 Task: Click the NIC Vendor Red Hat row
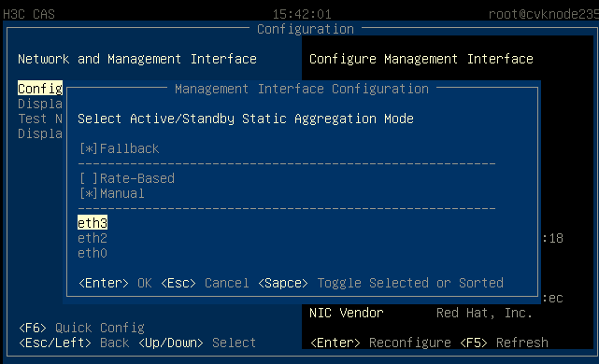point(421,313)
